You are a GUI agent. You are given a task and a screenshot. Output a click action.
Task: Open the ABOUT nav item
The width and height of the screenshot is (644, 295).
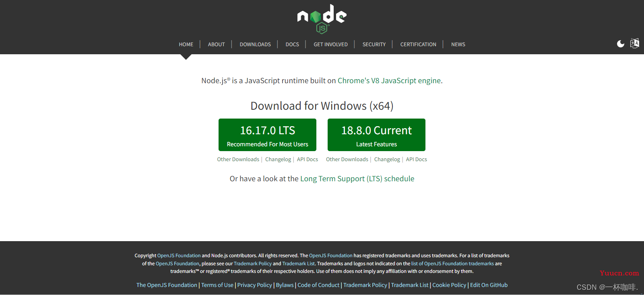pos(217,44)
